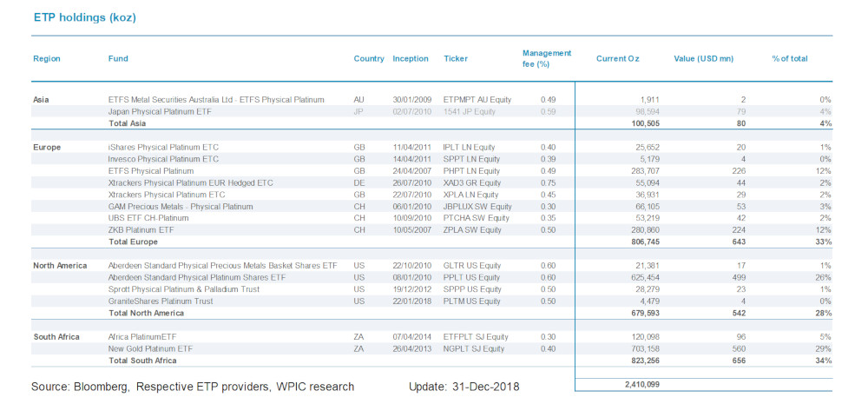Click the Total North America label
Image resolution: width=868 pixels, height=404 pixels.
coord(146,313)
